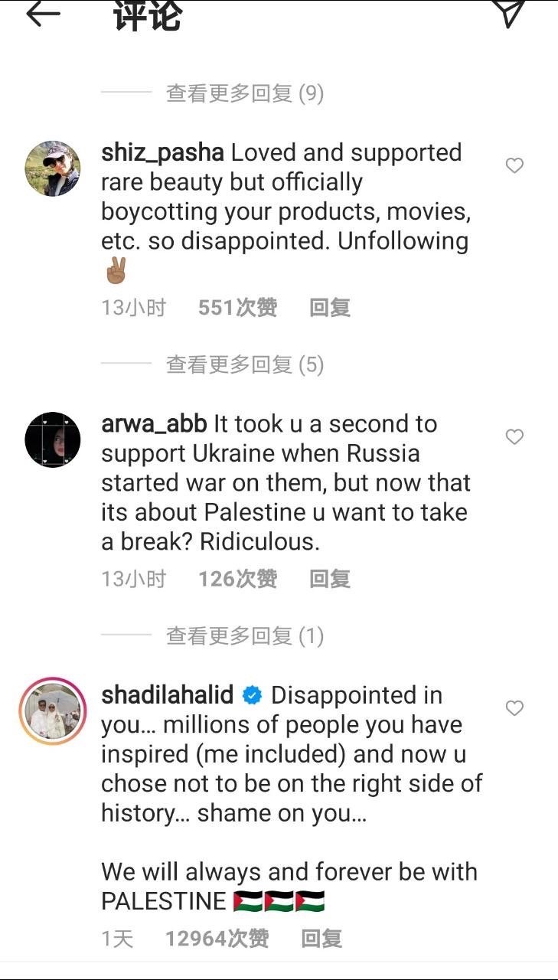The width and height of the screenshot is (558, 980).
Task: View the 12964 likes list
Action: [x=217, y=939]
